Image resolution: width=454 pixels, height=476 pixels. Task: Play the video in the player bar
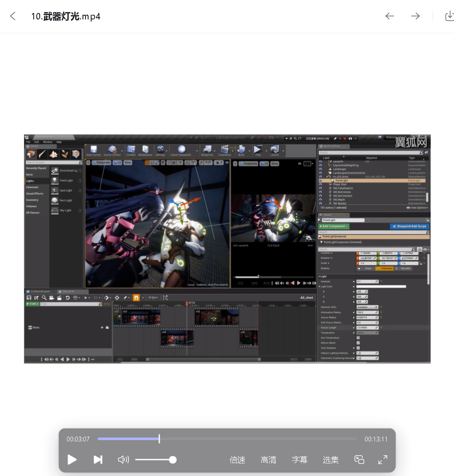[72, 460]
